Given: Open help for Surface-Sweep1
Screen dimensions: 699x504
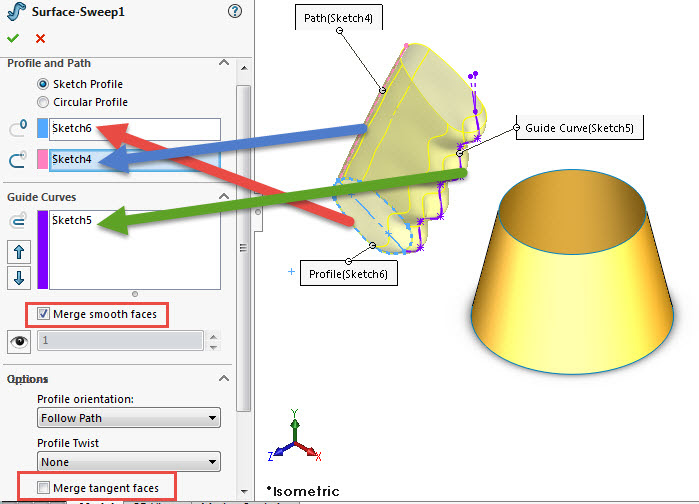Looking at the screenshot, I should click(234, 11).
